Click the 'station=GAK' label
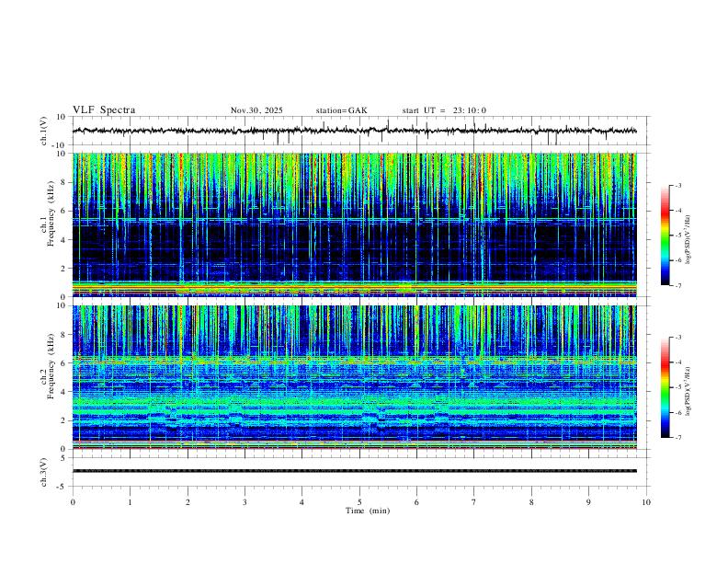The image size is (728, 563). (x=341, y=110)
